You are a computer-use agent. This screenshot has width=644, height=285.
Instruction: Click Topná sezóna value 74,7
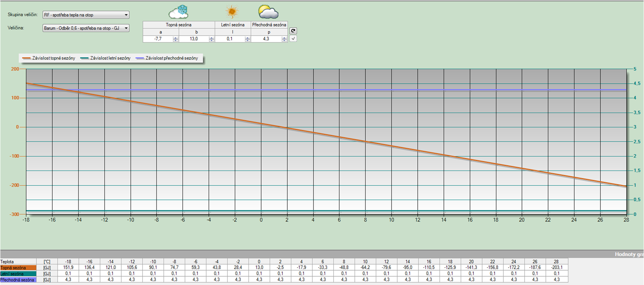(174, 268)
